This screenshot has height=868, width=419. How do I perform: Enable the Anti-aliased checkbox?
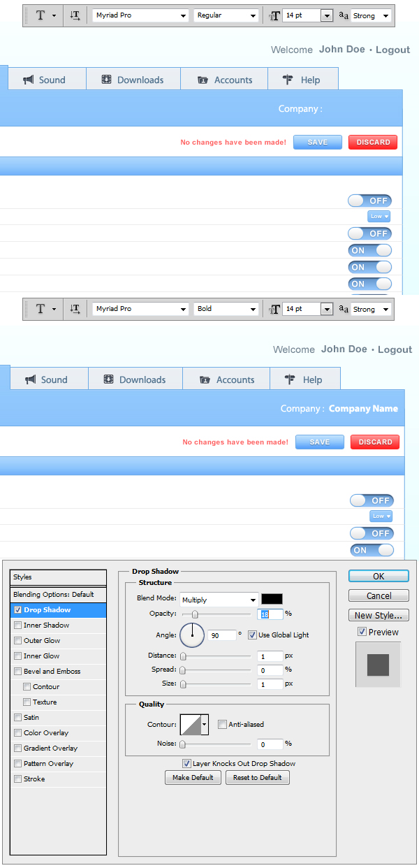223,725
